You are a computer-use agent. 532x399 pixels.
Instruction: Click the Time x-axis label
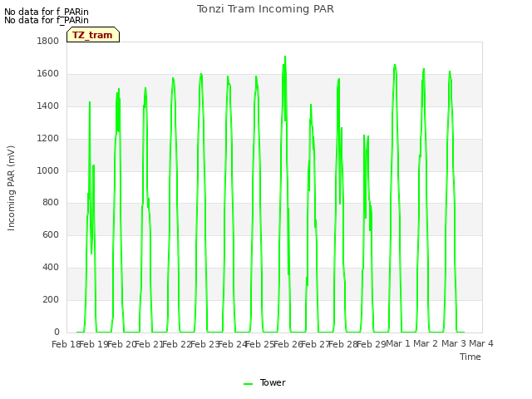coord(470,357)
